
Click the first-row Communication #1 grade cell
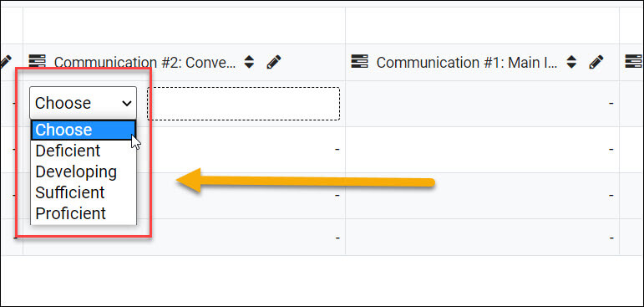click(x=482, y=104)
